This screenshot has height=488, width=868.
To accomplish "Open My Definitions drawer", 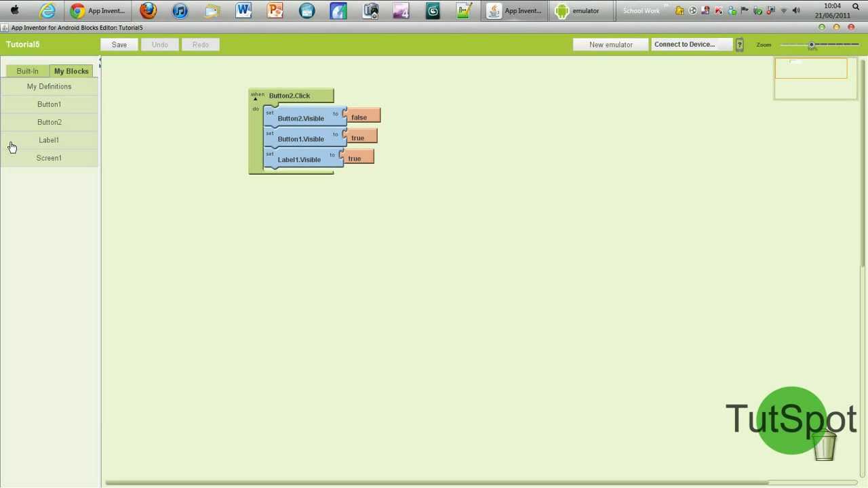I will (x=49, y=87).
